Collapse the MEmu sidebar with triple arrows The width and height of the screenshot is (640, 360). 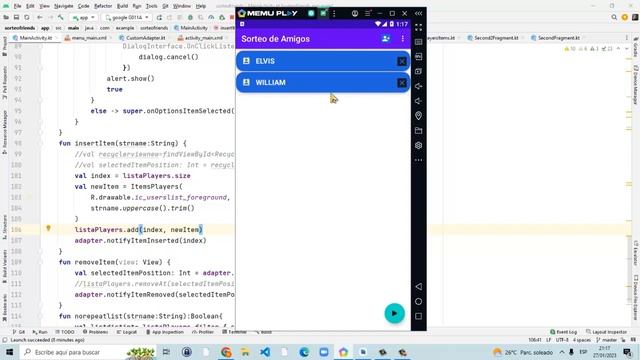[418, 13]
